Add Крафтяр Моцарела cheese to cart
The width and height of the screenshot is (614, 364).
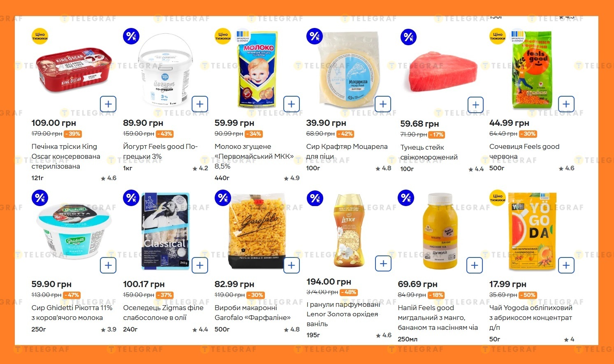click(383, 104)
